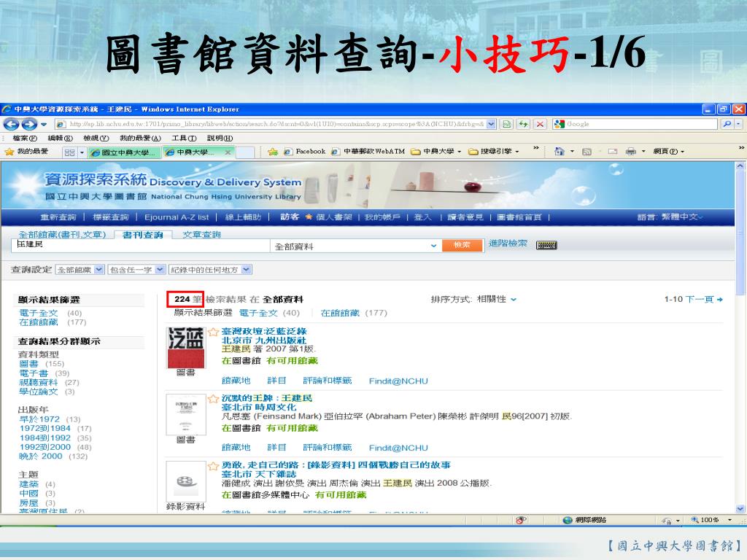
Task: Click the Findit@NCHU link for 臺灣政壇
Action: click(x=398, y=381)
